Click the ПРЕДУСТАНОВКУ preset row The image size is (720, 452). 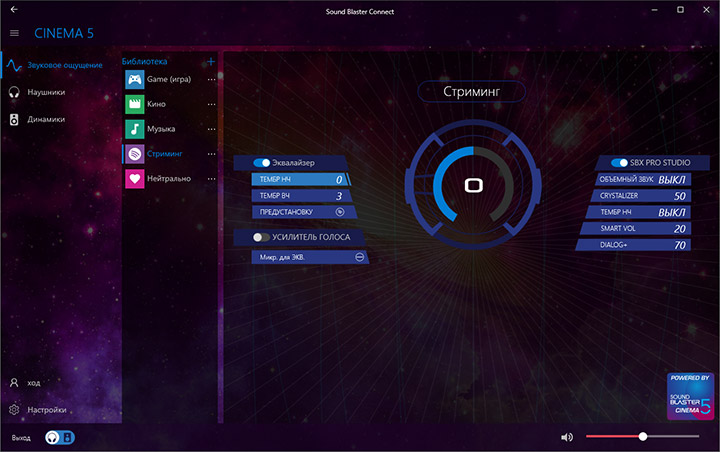[x=304, y=212]
